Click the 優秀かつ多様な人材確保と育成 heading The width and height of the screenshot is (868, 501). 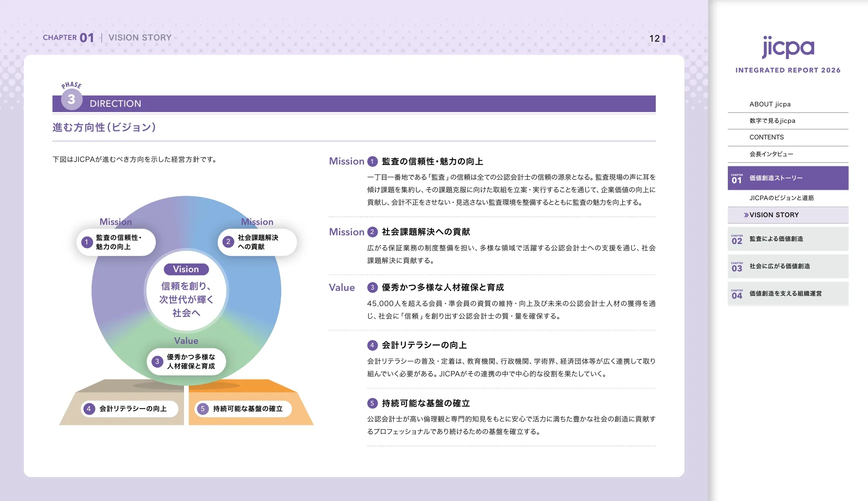(x=443, y=287)
